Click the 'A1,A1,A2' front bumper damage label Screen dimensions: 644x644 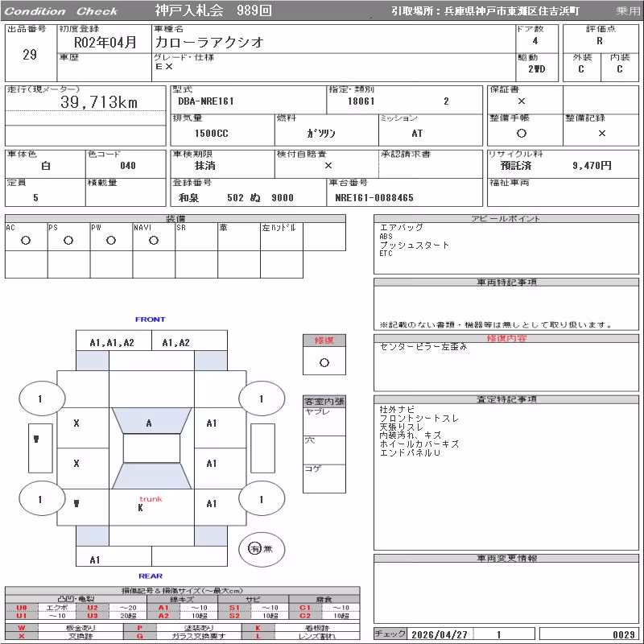click(x=112, y=343)
